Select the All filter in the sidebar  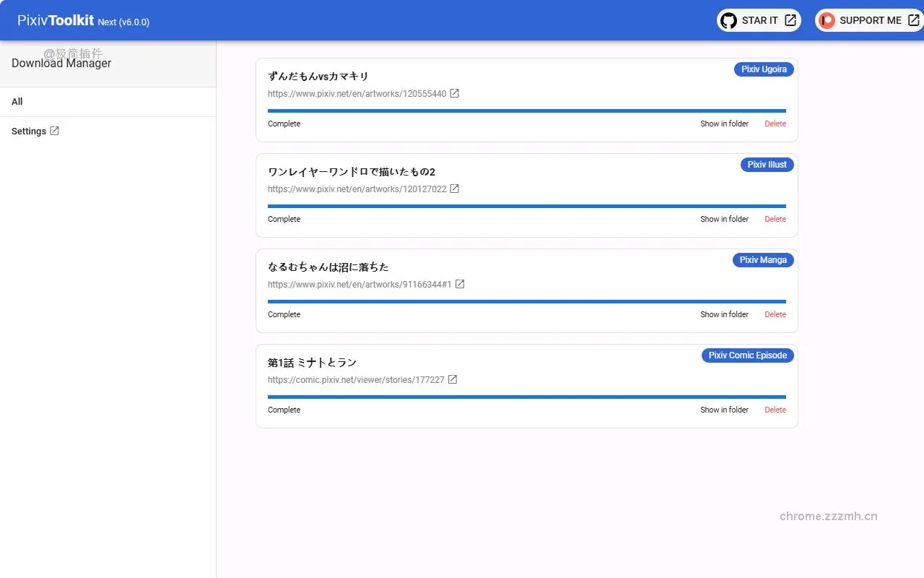[x=17, y=101]
